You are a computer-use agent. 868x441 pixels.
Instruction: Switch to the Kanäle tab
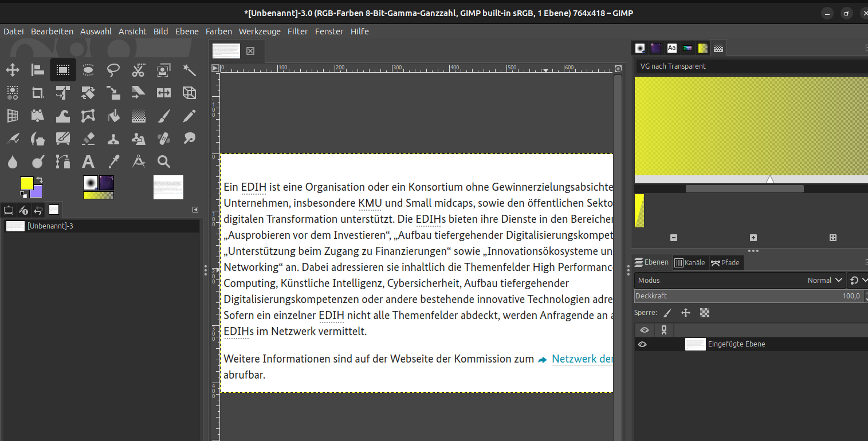coord(690,263)
